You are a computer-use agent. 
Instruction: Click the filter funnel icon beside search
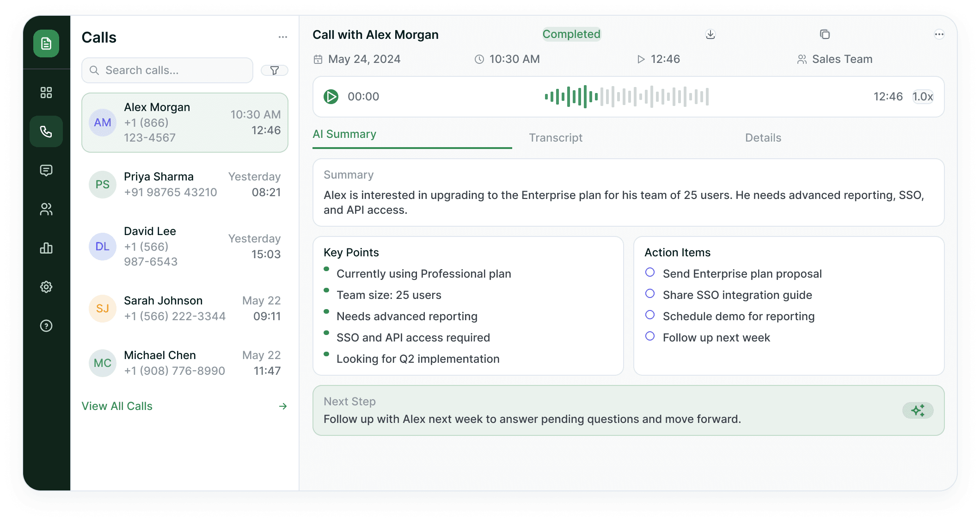tap(275, 70)
